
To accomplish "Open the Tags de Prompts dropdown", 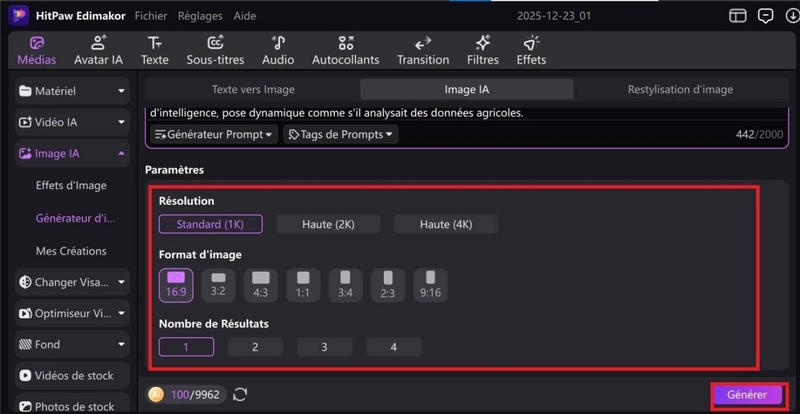I will 340,134.
